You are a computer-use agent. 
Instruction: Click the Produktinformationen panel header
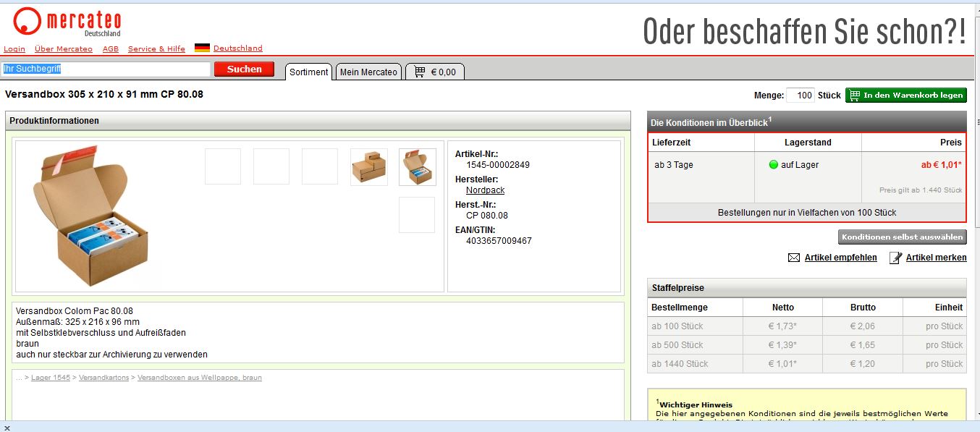[x=318, y=121]
